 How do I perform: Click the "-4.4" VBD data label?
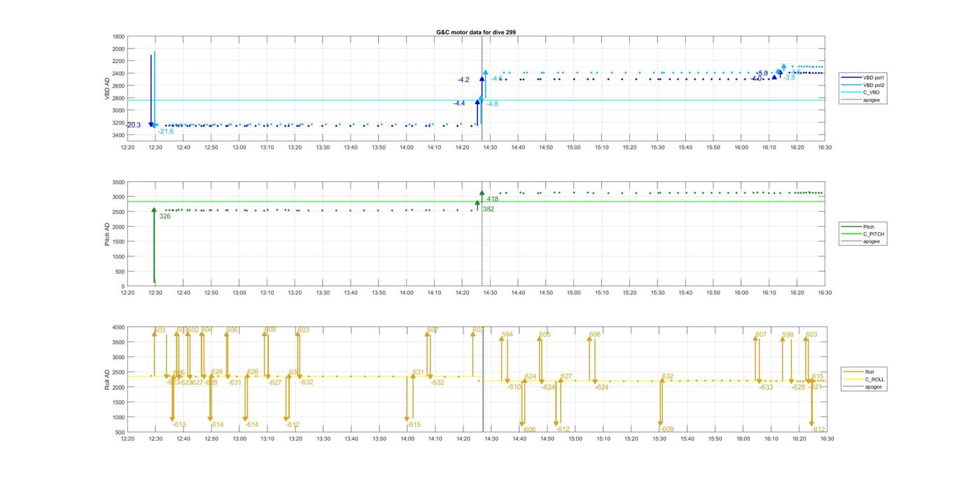[458, 104]
